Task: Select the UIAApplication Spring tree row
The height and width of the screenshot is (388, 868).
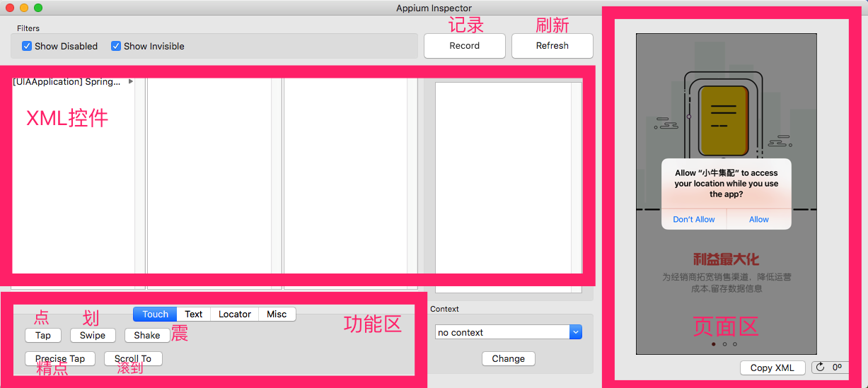Action: [x=73, y=82]
